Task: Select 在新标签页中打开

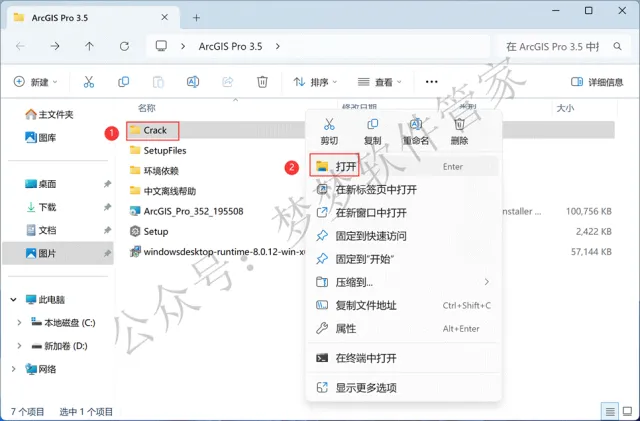Action: (x=404, y=189)
